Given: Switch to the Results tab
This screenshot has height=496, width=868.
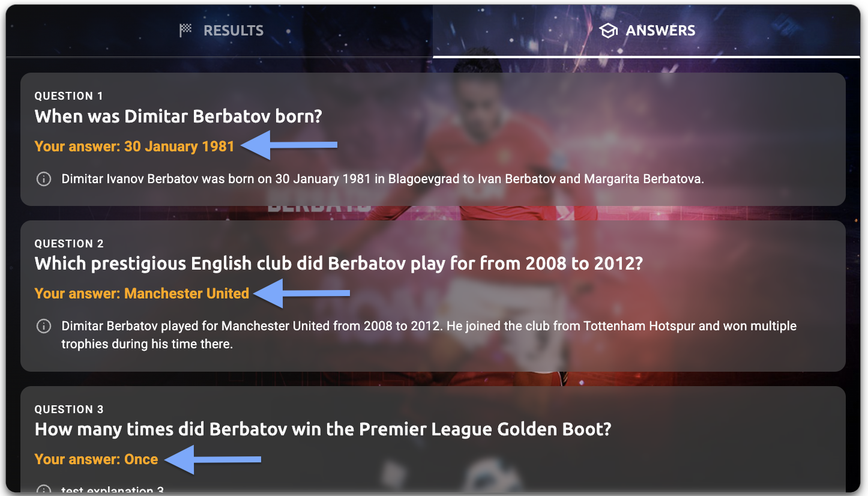Looking at the screenshot, I should pos(221,31).
